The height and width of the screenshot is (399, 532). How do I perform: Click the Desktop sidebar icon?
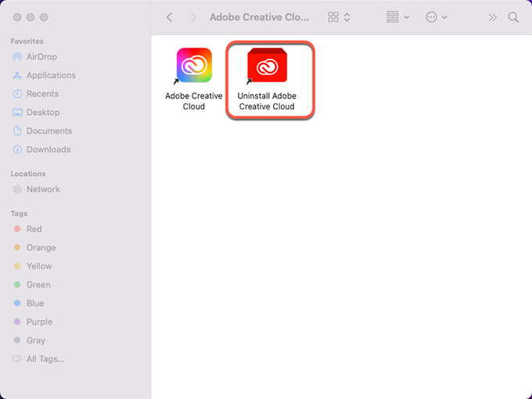(x=17, y=113)
